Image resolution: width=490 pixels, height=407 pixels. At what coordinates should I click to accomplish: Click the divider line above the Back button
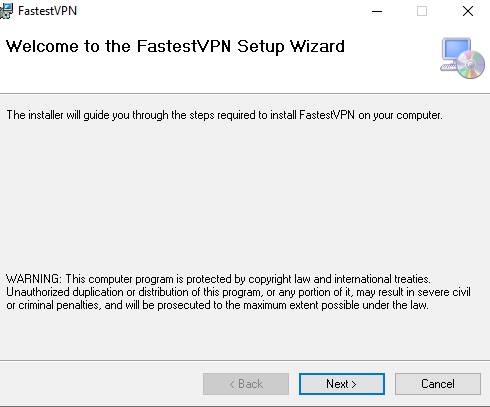[x=245, y=360]
